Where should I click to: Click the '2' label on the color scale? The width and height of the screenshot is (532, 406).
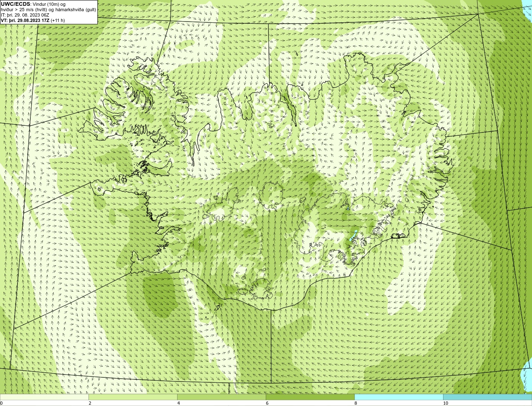point(90,403)
